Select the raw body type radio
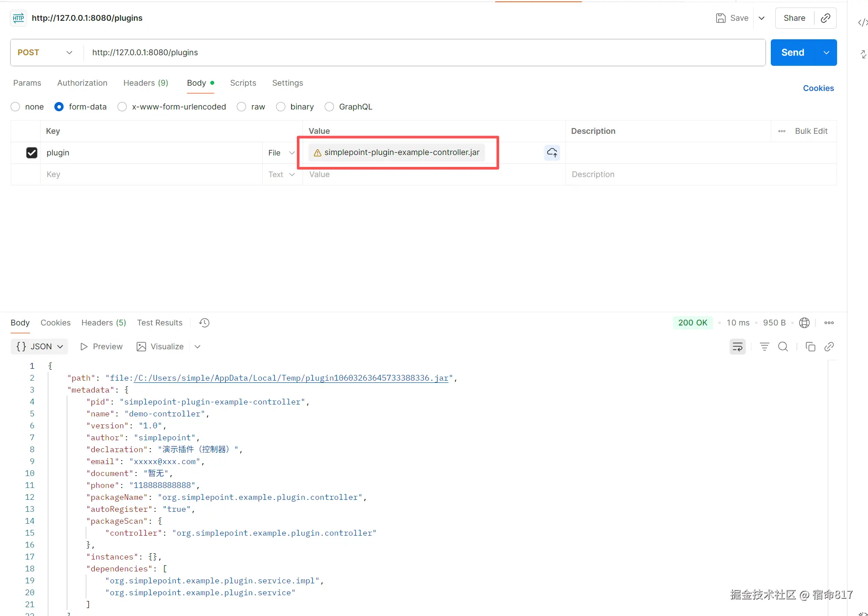Viewport: 868px width, 616px height. [x=242, y=107]
